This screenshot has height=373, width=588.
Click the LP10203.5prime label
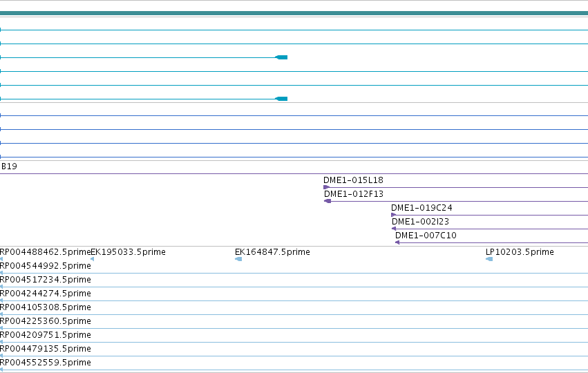coord(520,252)
